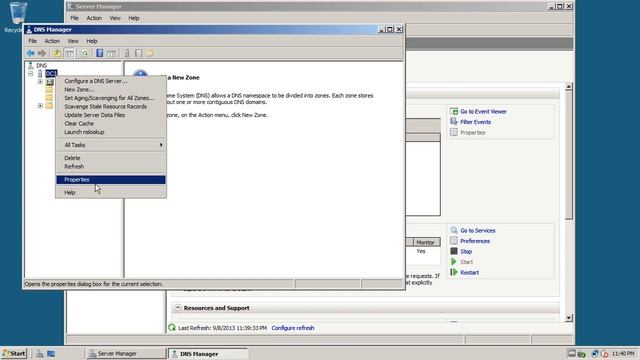This screenshot has width=640, height=360.
Task: Open the DNS Manager File menu
Action: click(32, 41)
